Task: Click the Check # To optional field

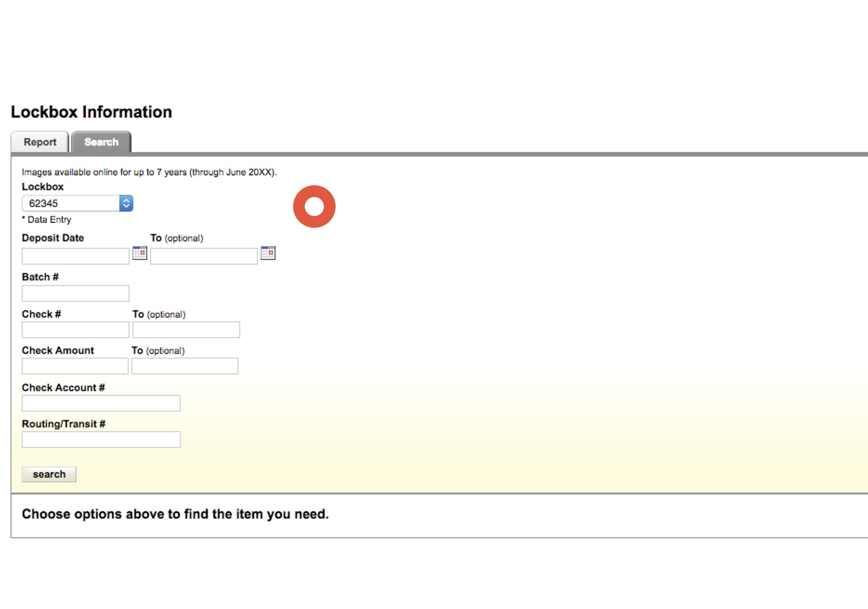Action: coord(186,330)
